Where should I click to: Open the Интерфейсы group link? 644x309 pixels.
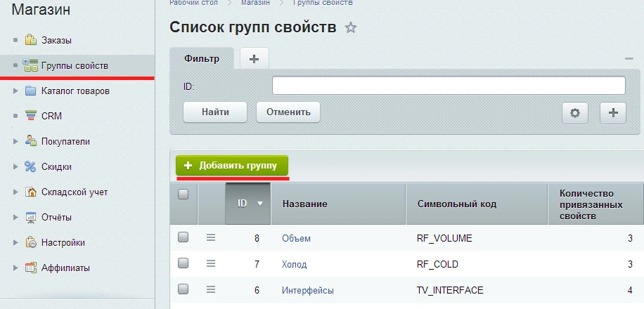click(x=308, y=291)
